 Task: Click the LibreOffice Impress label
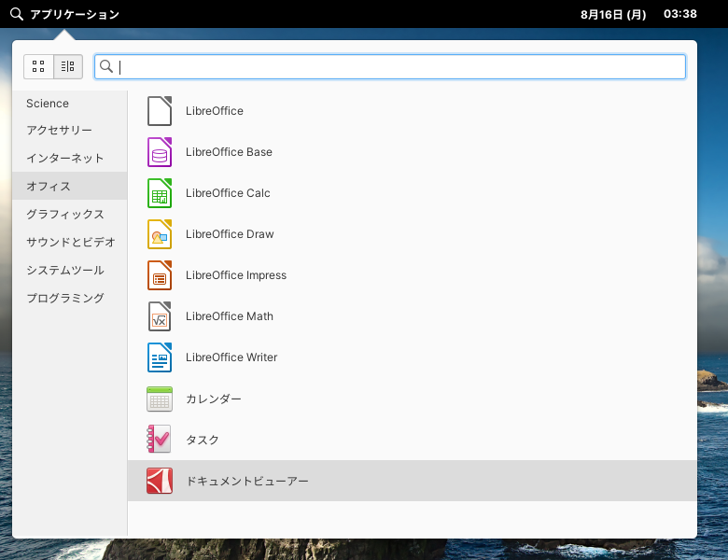point(236,275)
